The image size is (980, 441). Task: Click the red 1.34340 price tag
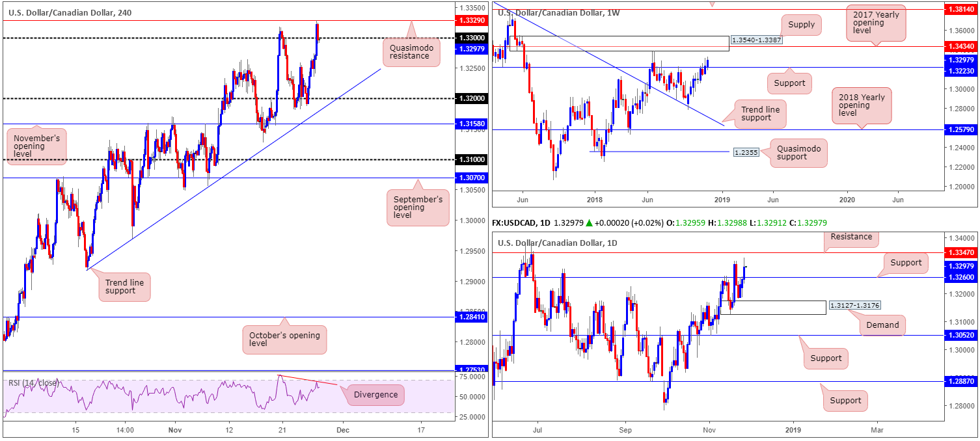960,47
